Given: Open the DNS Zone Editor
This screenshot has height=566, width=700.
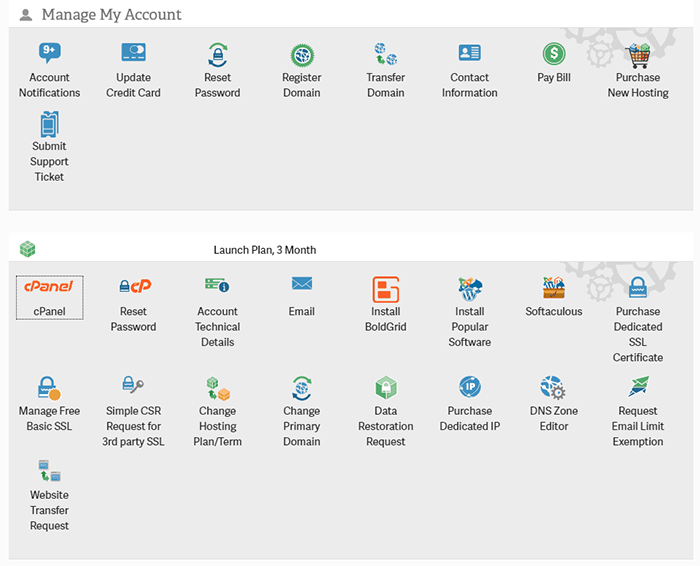Looking at the screenshot, I should 553,388.
